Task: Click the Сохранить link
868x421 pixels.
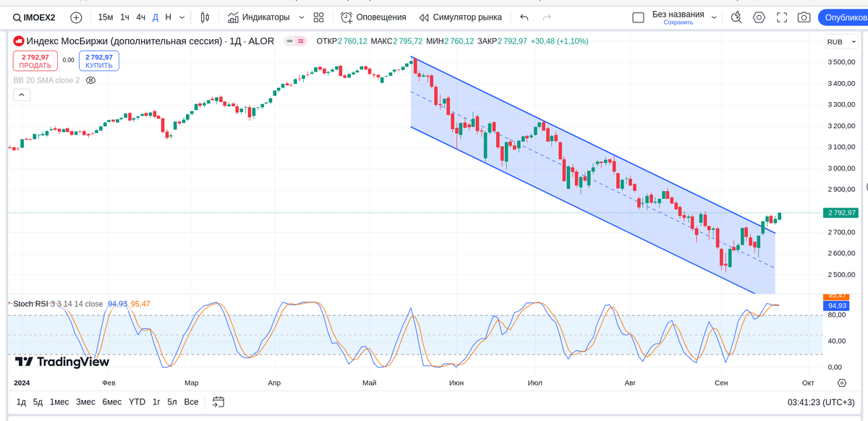Action: [678, 22]
